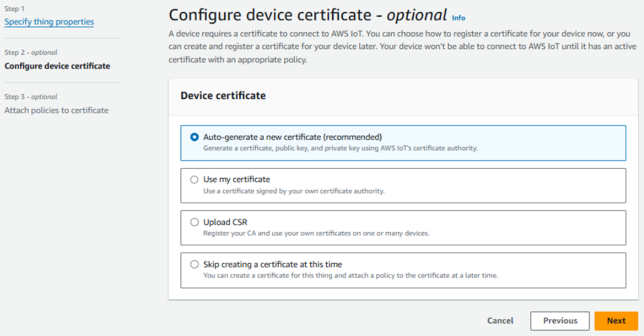This screenshot has height=336, width=644.
Task: Click the text about your own certificate authority
Action: [x=293, y=191]
